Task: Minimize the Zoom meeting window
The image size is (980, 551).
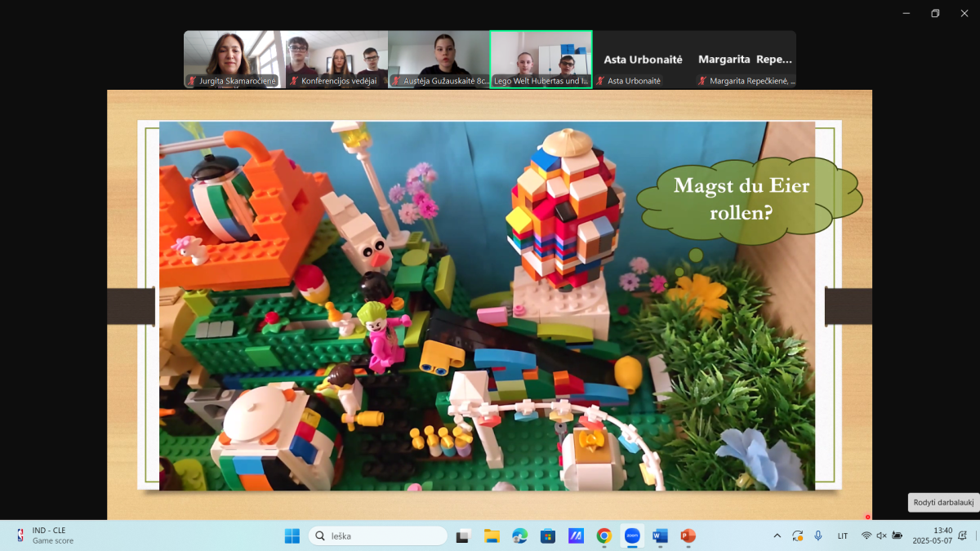Action: [906, 13]
